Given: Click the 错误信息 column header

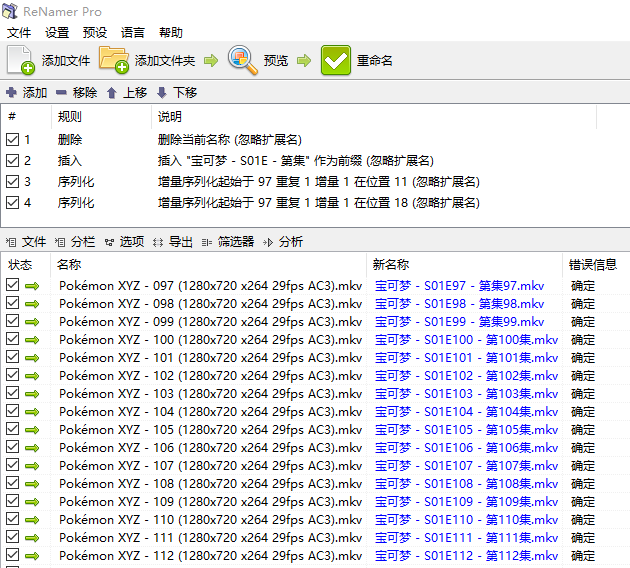Looking at the screenshot, I should coord(593,265).
